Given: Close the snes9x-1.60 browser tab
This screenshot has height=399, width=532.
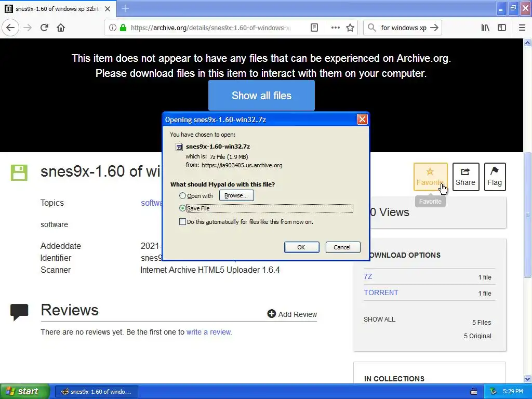Looking at the screenshot, I should [108, 9].
